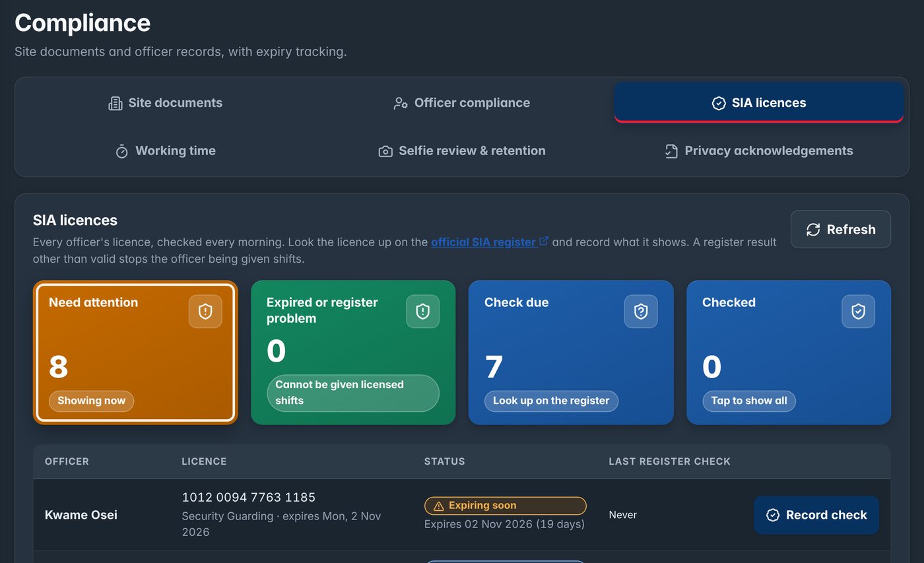Click the Cannot be given licensed shifts pill

(353, 393)
